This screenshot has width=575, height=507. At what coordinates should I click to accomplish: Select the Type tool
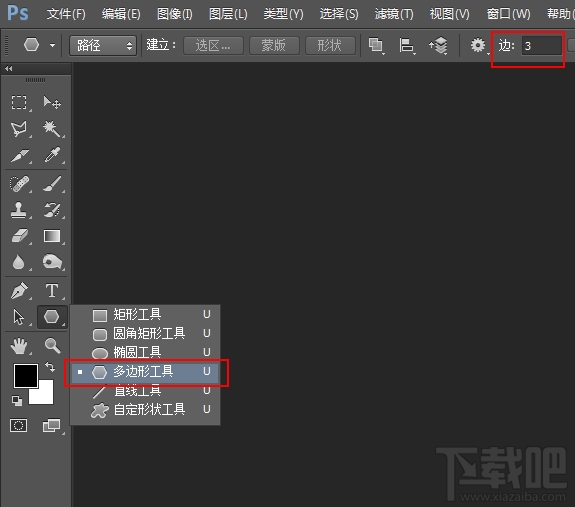tap(52, 291)
